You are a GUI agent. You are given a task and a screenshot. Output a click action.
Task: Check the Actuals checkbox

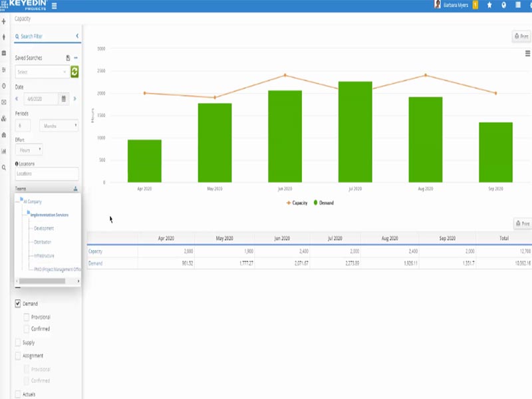tap(18, 394)
